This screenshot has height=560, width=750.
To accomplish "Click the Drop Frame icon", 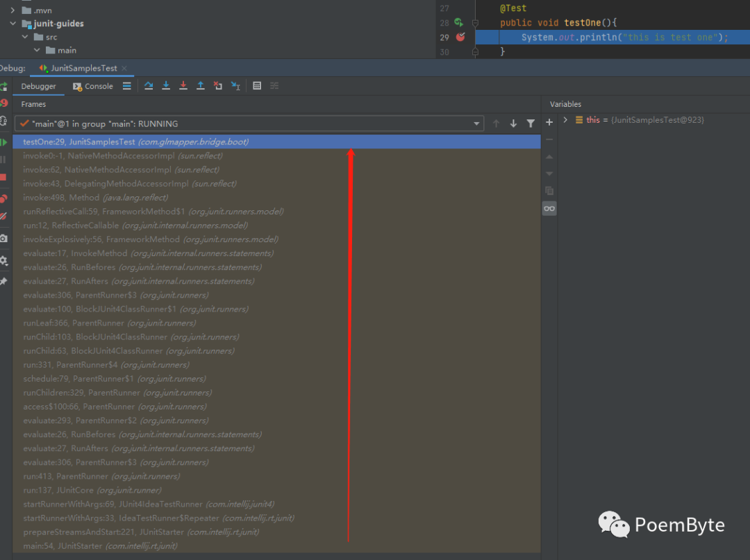I will tap(217, 86).
